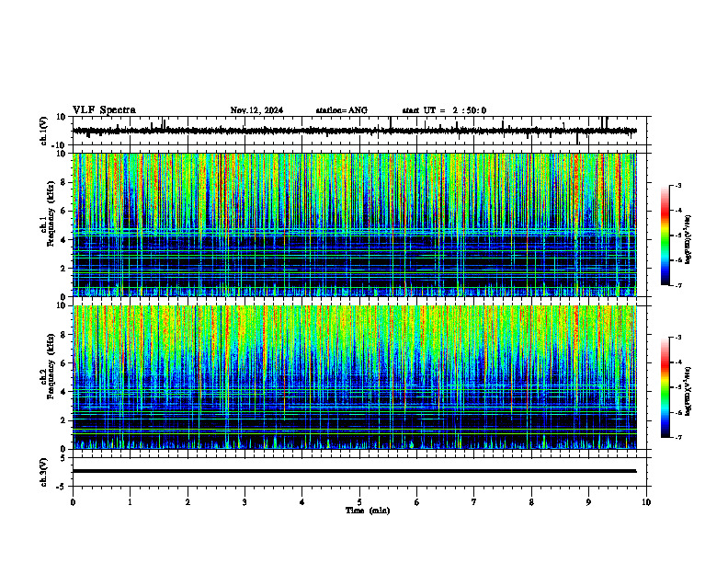This screenshot has width=728, height=563.
Task: Click the "-3" label on ch.1 color bar
Action: click(x=677, y=185)
